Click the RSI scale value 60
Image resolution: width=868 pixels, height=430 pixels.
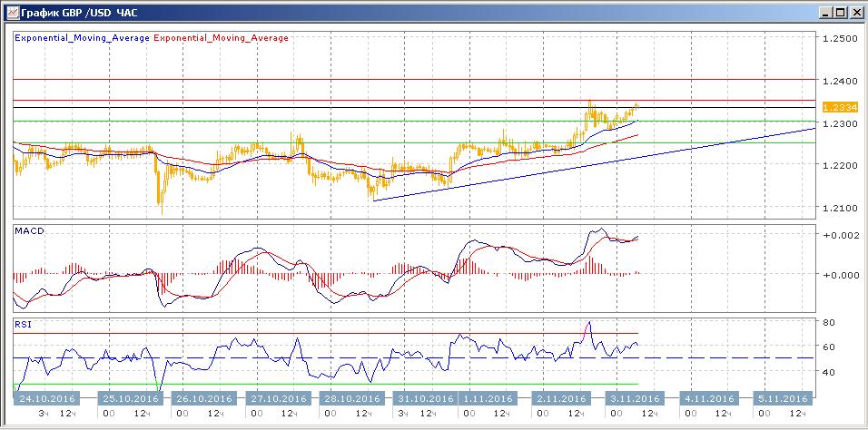[x=828, y=347]
